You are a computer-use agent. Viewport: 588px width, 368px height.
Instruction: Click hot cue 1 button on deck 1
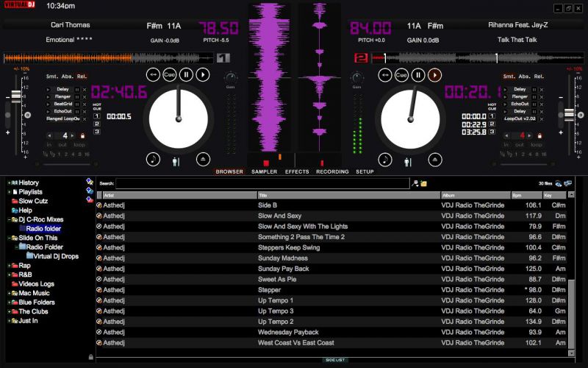[x=97, y=116]
